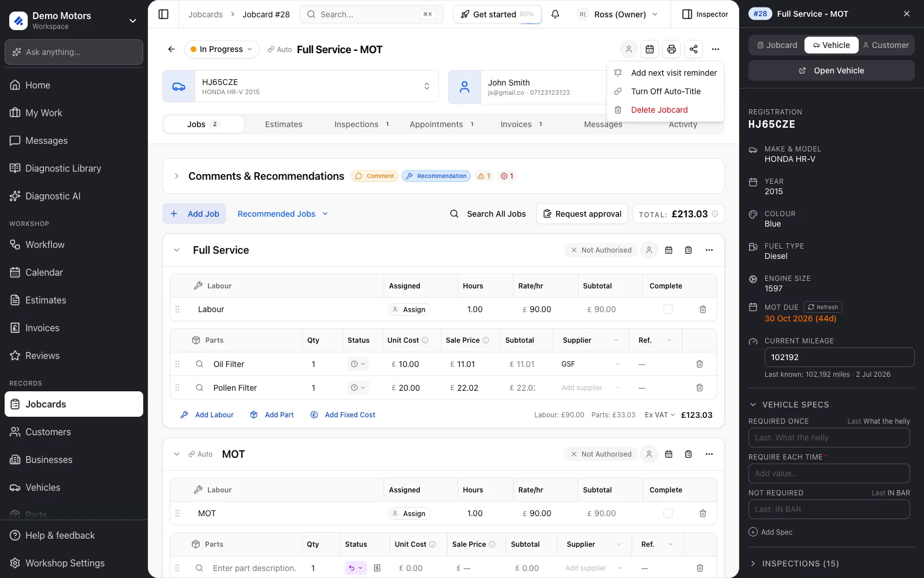Open Recommended Jobs dropdown

pyautogui.click(x=283, y=214)
